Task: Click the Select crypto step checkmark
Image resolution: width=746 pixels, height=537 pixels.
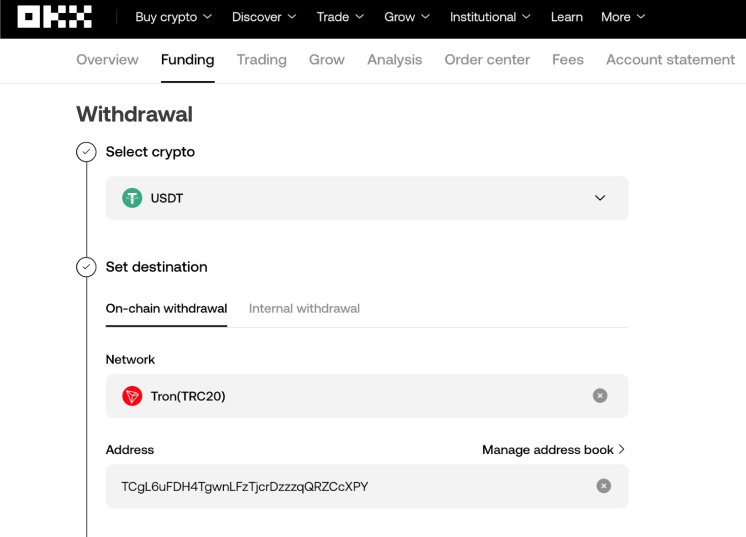Action: point(87,152)
